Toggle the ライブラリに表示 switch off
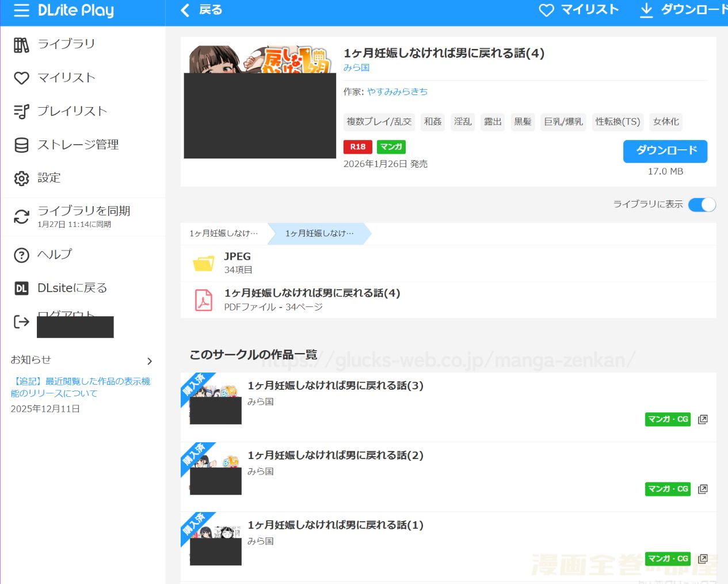 pos(702,204)
